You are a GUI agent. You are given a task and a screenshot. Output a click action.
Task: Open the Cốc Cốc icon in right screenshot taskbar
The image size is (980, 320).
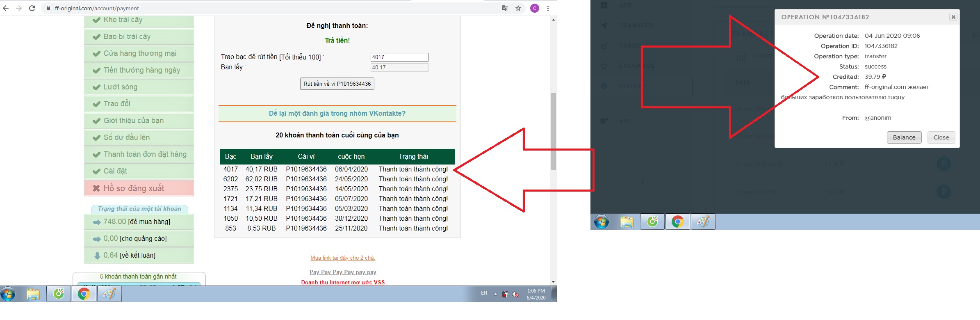click(x=652, y=222)
